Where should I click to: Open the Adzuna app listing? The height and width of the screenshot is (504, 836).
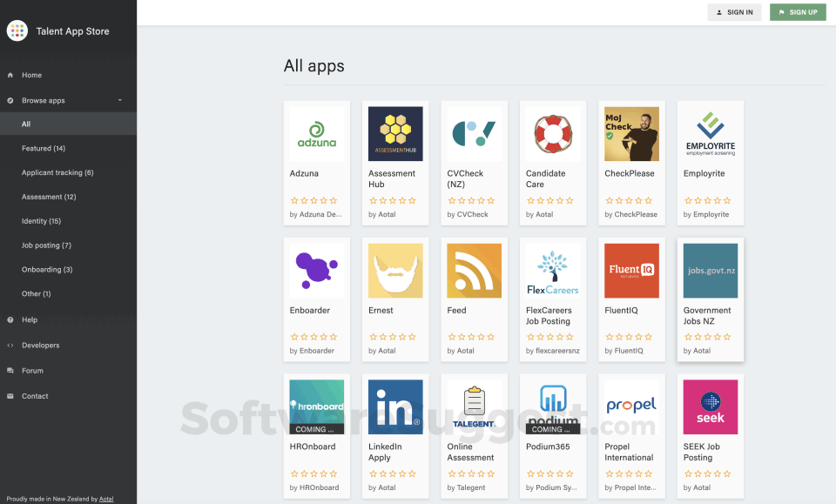coord(316,133)
